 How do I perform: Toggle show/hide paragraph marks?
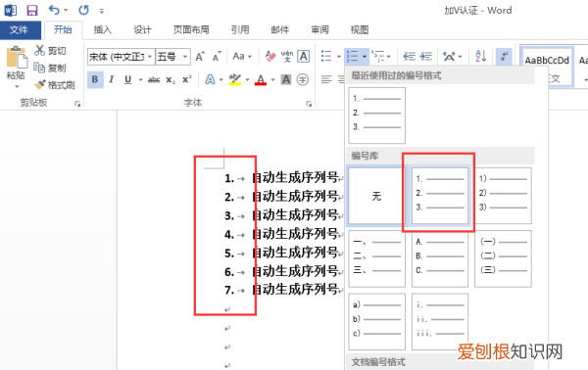pos(504,57)
